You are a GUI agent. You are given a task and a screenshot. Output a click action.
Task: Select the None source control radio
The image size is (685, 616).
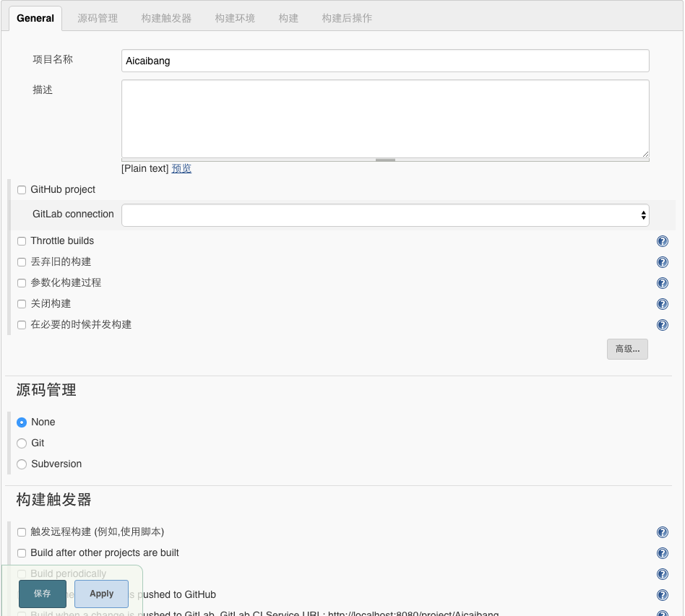click(22, 422)
